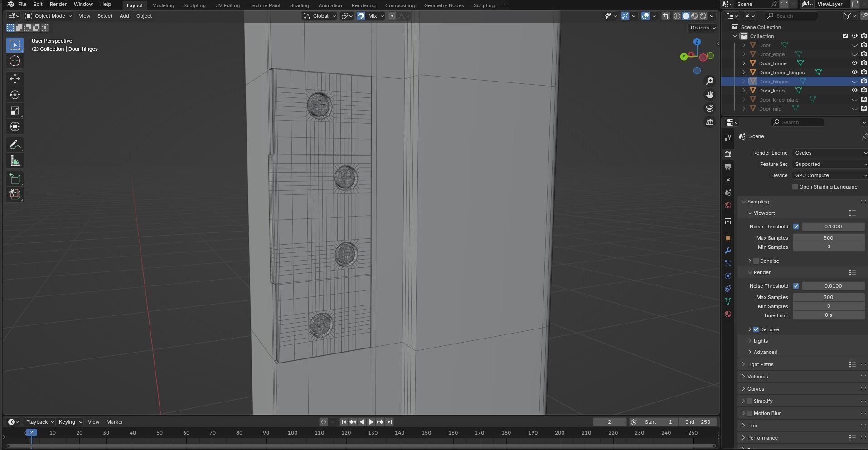Expand the Performance panel
The image size is (868, 450).
pos(762,438)
